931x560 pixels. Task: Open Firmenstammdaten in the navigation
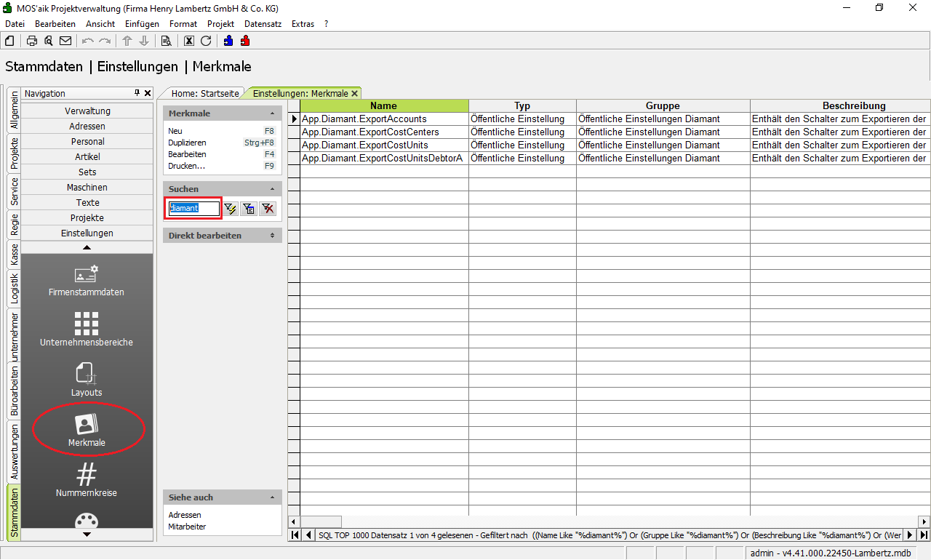pos(87,281)
